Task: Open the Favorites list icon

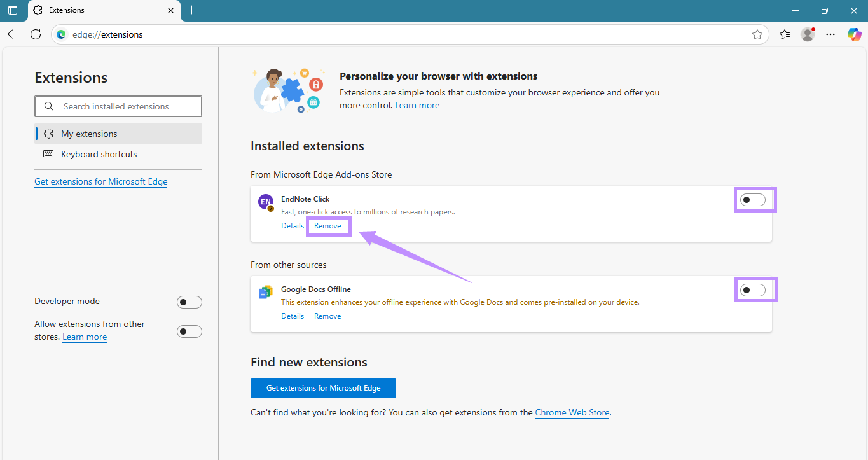Action: click(x=785, y=34)
